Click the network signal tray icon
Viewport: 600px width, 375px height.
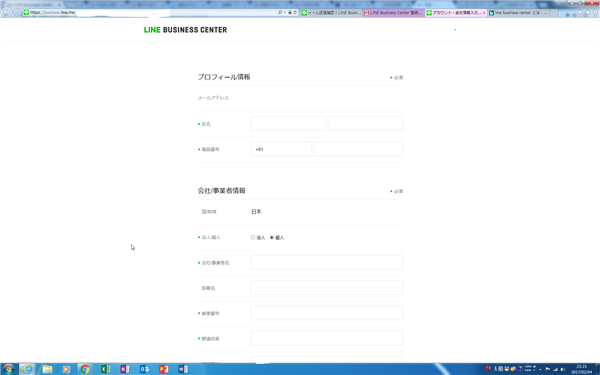[555, 369]
